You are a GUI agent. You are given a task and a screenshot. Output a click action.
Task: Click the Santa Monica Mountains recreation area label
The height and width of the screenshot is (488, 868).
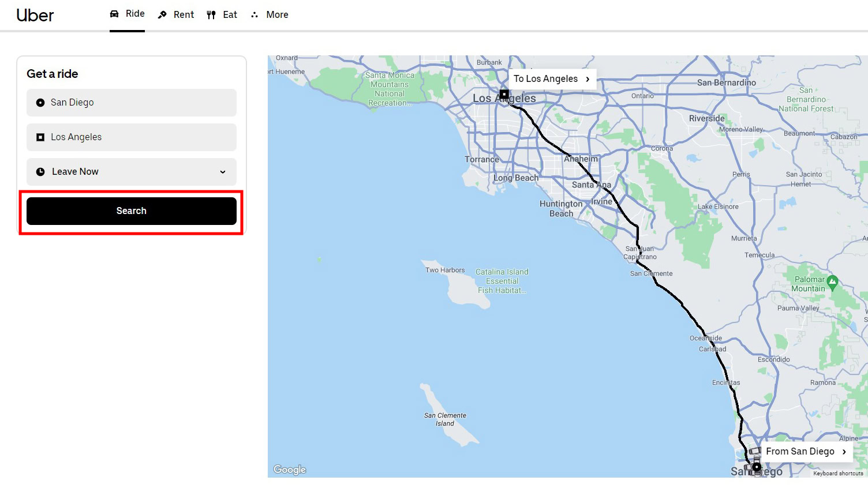(x=390, y=89)
